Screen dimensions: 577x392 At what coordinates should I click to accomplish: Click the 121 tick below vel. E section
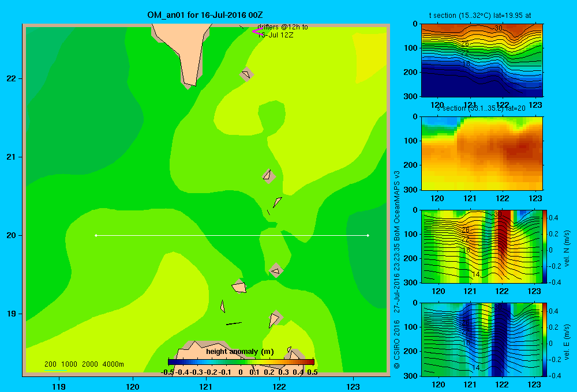470,385
